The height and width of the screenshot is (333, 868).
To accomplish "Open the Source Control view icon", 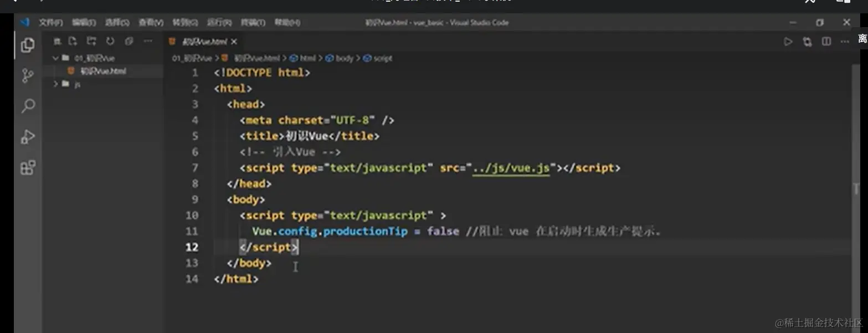I will [28, 76].
